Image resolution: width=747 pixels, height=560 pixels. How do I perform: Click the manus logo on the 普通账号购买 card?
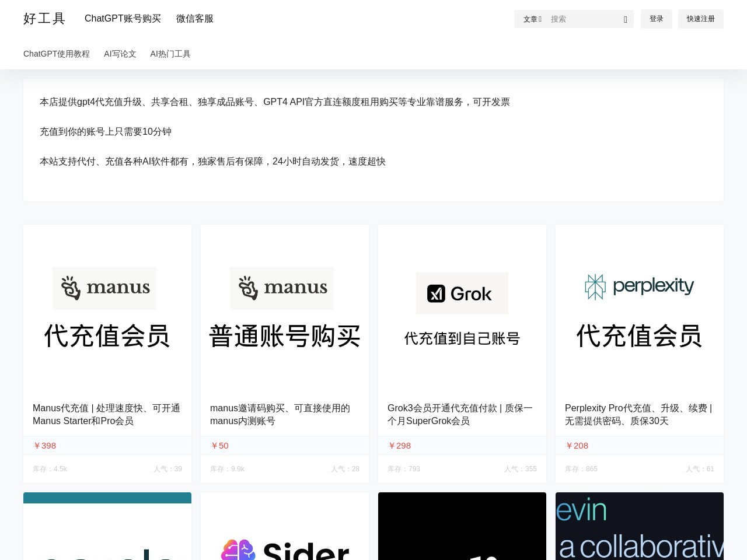(281, 288)
